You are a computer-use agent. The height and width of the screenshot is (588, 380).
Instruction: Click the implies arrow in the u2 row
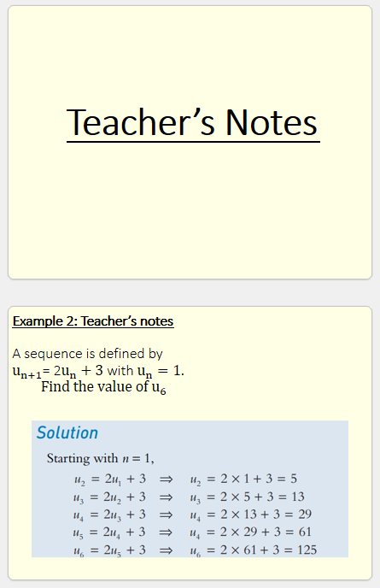(x=166, y=479)
